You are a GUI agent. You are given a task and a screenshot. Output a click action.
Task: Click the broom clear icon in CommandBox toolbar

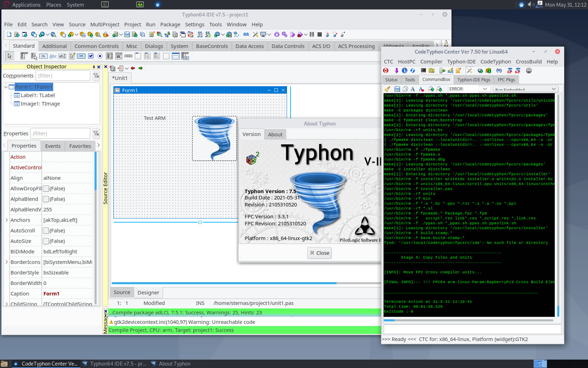pos(387,89)
